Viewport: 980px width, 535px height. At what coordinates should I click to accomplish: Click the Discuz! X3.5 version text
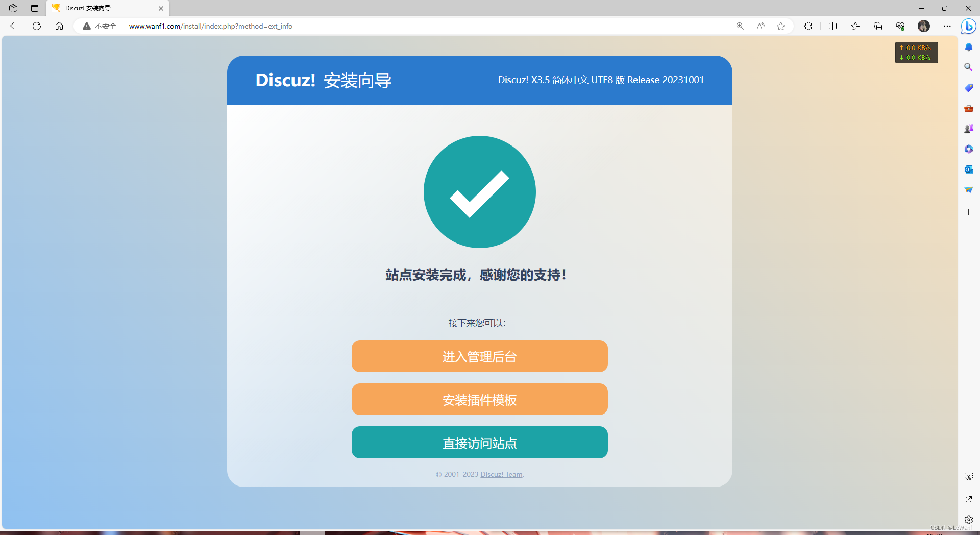click(x=601, y=80)
